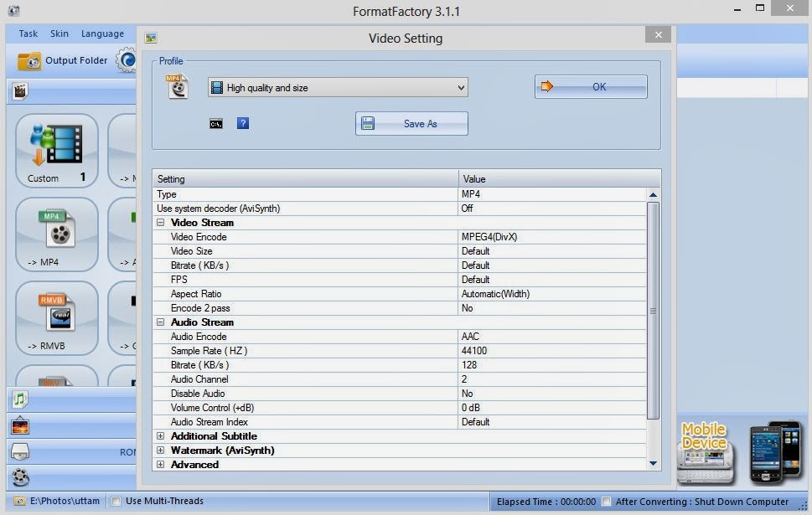Click the Option gear icon in toolbar
This screenshot has width=812, height=515.
click(x=127, y=60)
